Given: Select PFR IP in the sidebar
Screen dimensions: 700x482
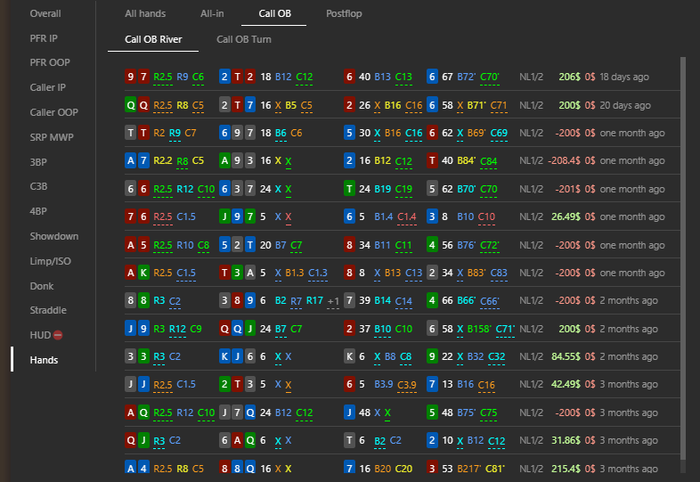Looking at the screenshot, I should tap(43, 38).
